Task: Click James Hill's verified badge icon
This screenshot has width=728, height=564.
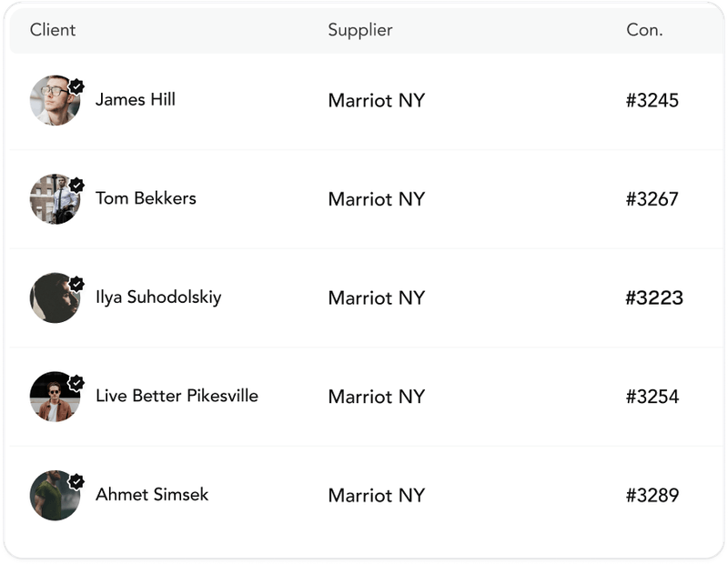Action: [x=77, y=86]
